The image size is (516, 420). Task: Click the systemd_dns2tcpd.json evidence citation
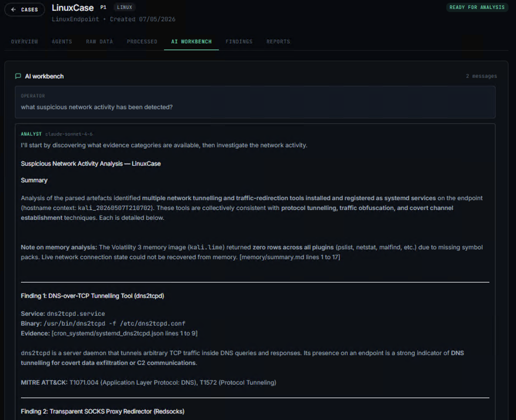[125, 333]
